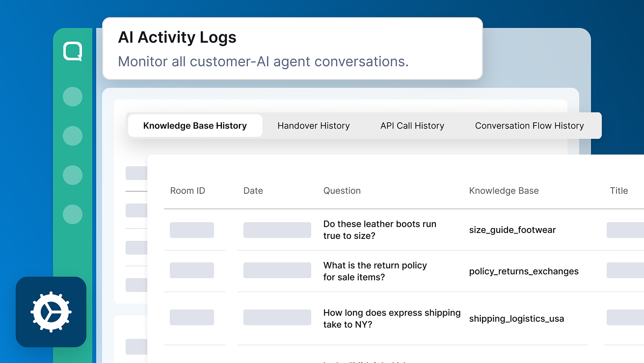Switch to the API Call History tab
The height and width of the screenshot is (363, 644).
(x=412, y=126)
